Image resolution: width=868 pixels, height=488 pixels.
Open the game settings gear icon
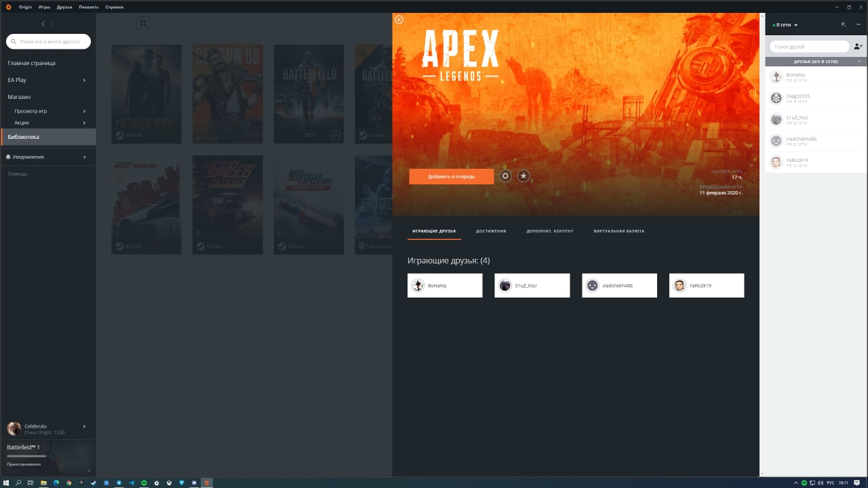point(505,176)
